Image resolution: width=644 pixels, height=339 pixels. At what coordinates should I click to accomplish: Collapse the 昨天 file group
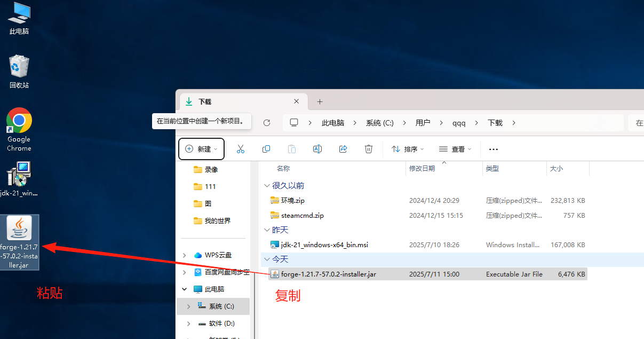click(x=267, y=230)
